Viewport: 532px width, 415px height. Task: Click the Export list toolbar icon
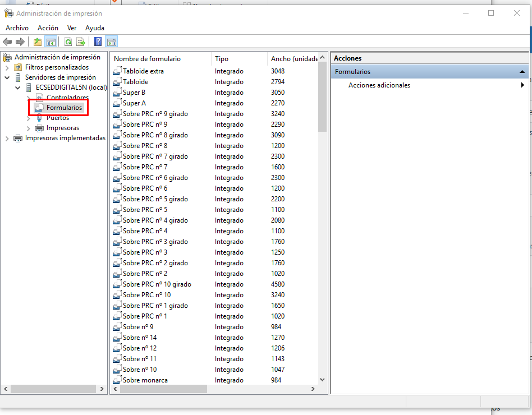[x=81, y=41]
